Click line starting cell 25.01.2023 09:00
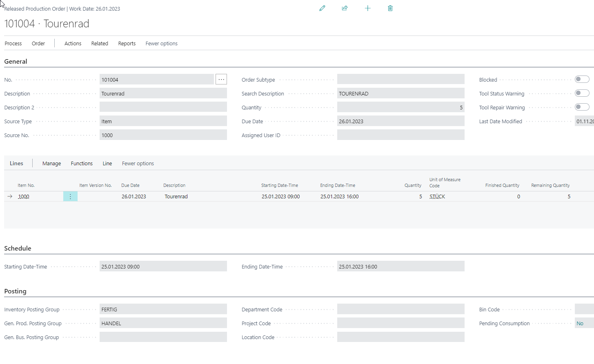The height and width of the screenshot is (364, 594). pos(281,196)
